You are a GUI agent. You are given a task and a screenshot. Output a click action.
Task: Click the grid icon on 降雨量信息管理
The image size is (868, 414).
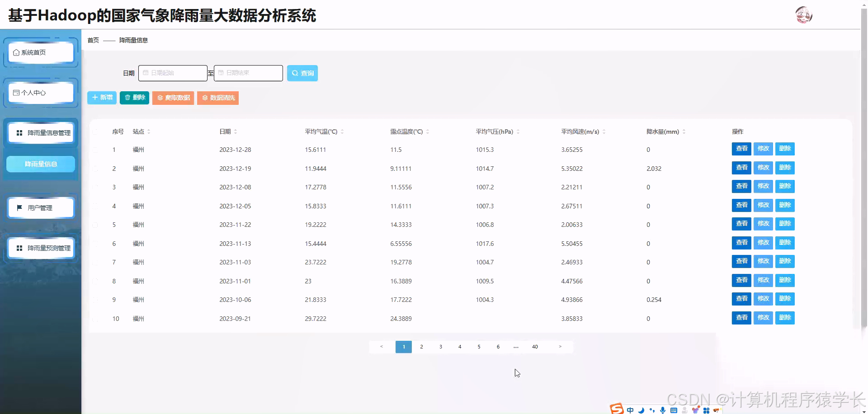coord(19,132)
